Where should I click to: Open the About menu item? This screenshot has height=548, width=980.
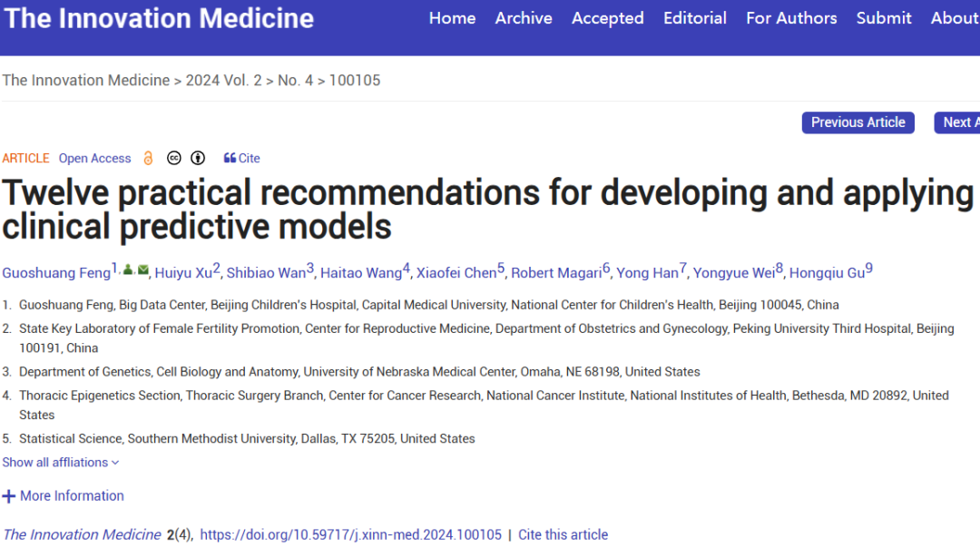coord(955,18)
